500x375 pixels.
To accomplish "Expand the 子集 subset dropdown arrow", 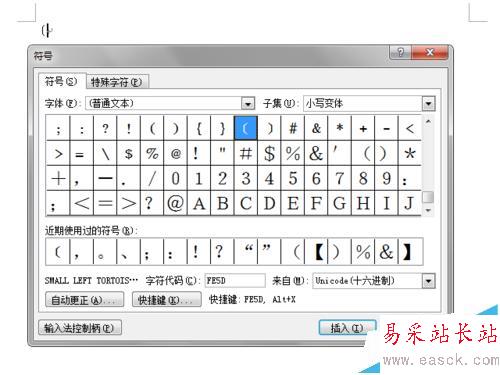I will point(428,104).
